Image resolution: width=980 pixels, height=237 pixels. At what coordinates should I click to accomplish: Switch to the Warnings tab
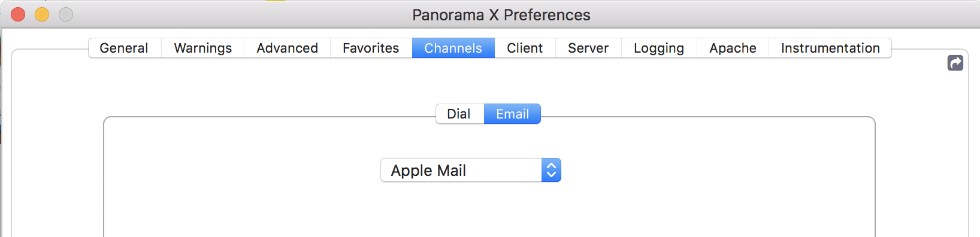[x=202, y=48]
